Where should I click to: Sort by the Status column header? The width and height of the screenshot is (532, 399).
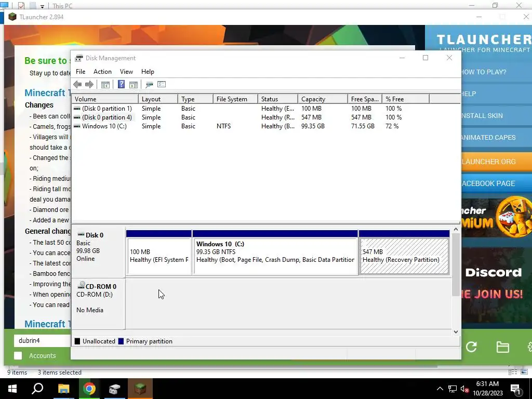(x=277, y=99)
